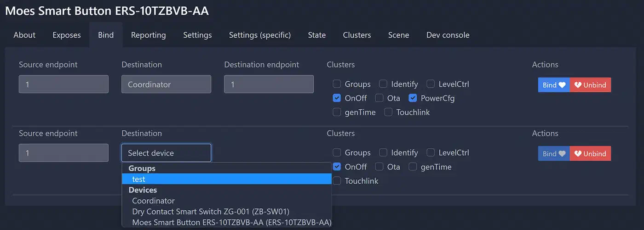Switch to the Reporting tab
The image size is (644, 230).
tap(148, 35)
